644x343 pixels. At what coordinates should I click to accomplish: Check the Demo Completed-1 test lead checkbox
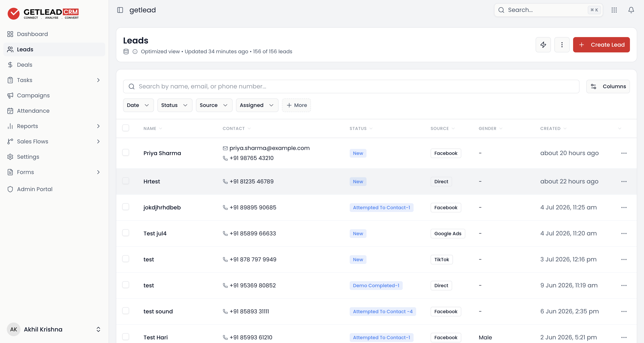[125, 285]
